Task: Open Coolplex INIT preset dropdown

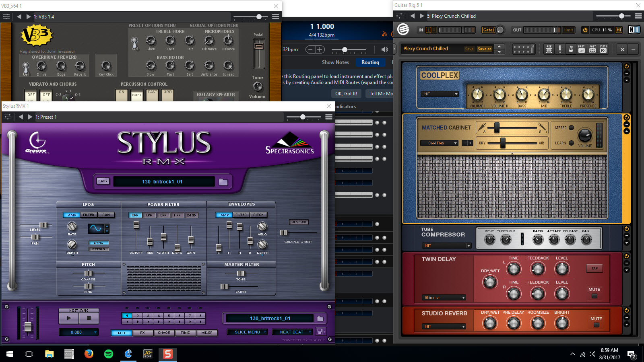Action: (x=440, y=94)
